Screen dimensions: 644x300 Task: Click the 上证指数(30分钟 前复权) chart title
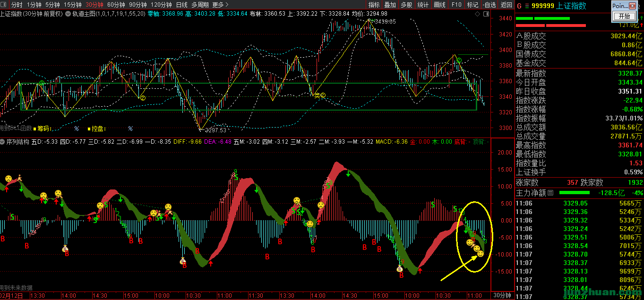tap(32, 14)
